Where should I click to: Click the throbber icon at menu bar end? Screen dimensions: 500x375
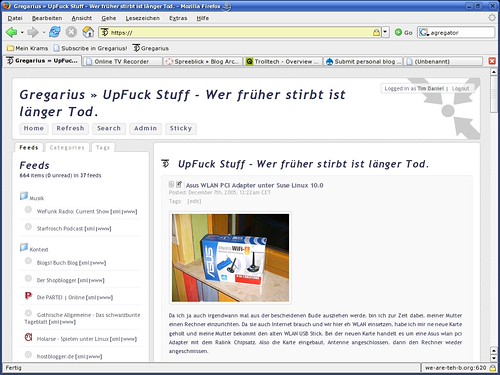tap(492, 18)
